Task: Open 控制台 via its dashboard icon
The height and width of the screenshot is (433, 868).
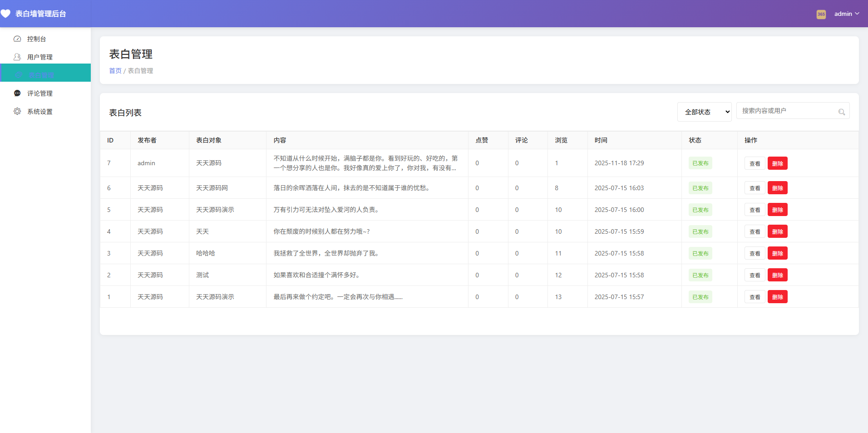Action: [17, 39]
